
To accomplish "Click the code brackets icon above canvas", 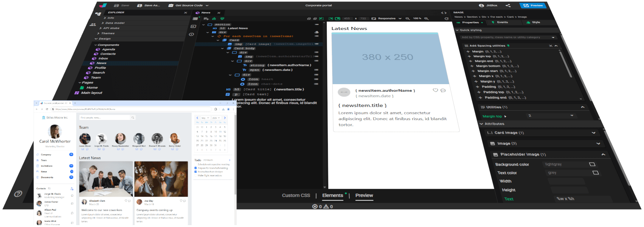I will pyautogui.click(x=444, y=13).
